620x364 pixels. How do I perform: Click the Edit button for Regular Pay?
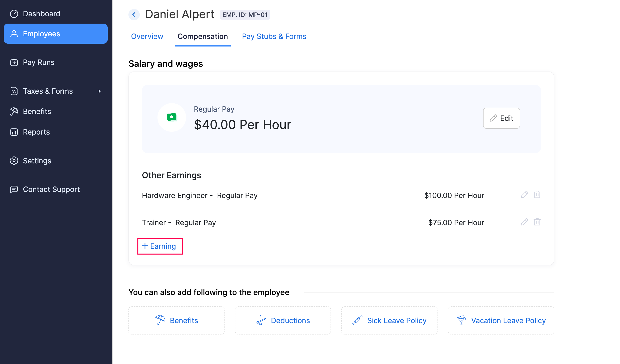click(x=501, y=118)
